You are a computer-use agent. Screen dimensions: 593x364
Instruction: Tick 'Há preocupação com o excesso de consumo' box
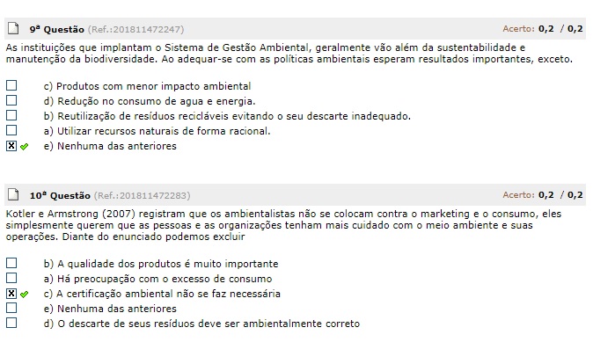tap(11, 279)
